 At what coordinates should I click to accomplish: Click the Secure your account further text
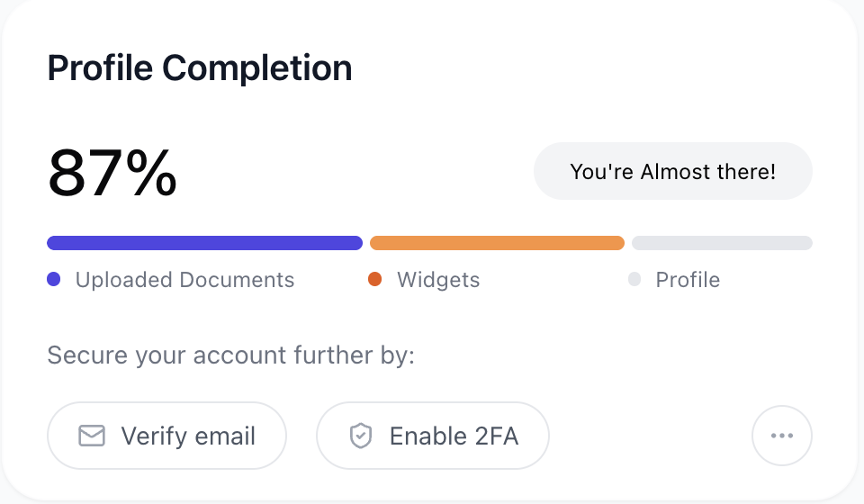click(x=231, y=355)
